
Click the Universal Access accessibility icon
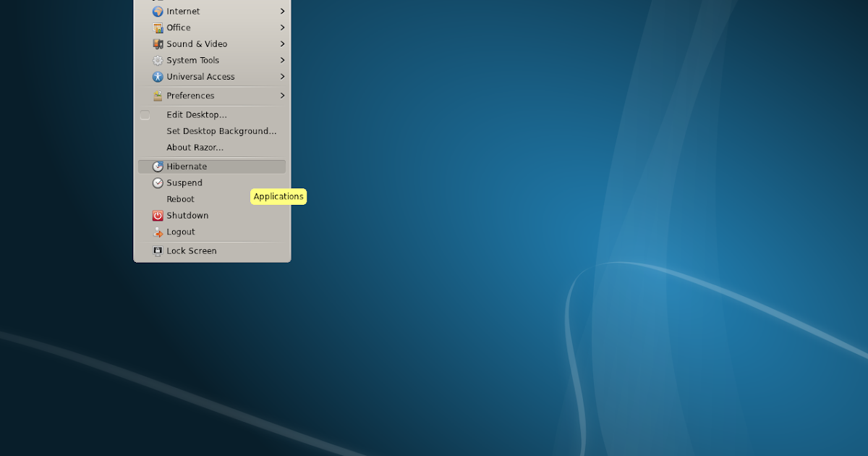point(158,77)
